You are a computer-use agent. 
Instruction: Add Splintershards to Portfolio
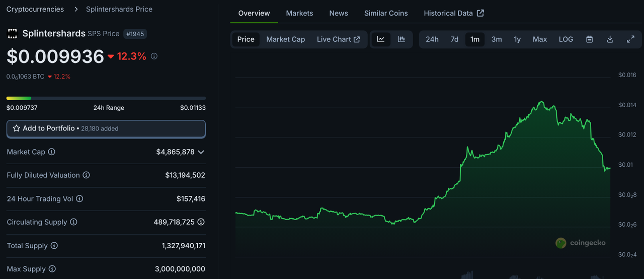(106, 128)
